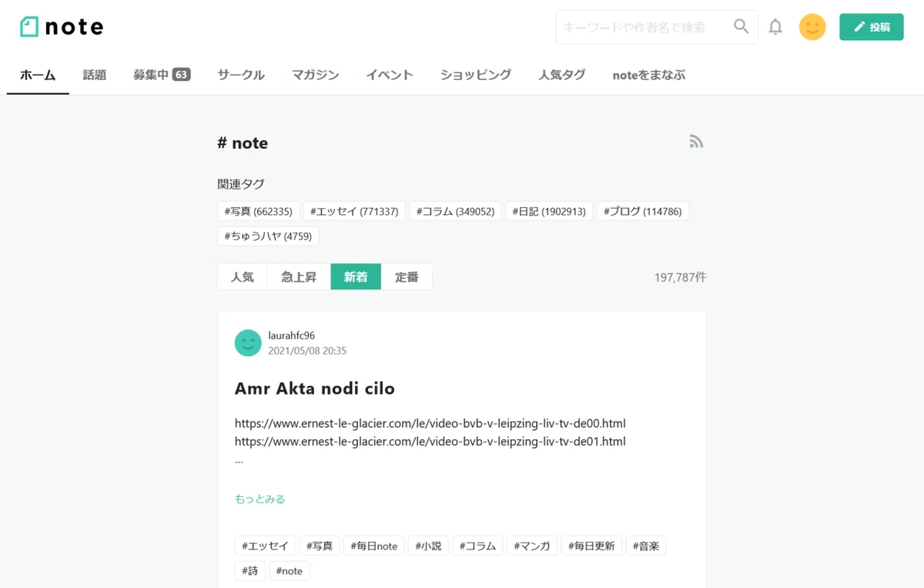
Task: Click post tag #小説
Action: (428, 546)
